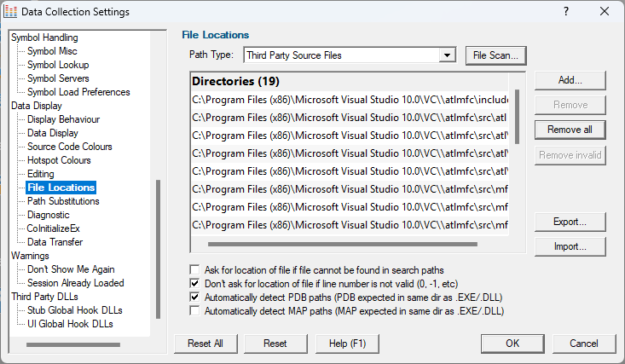The image size is (625, 364).
Task: Select Symbol Handling tree node
Action: (x=44, y=38)
